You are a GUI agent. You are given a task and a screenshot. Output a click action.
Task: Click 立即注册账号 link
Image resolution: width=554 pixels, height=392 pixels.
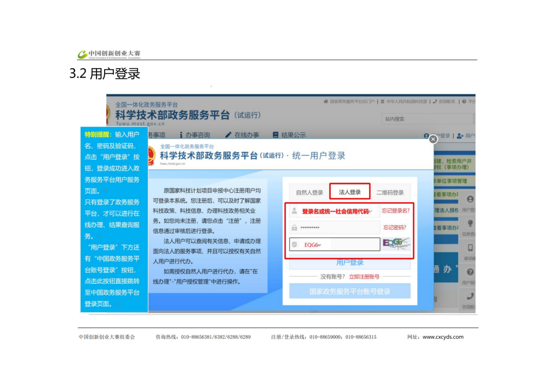(x=364, y=277)
